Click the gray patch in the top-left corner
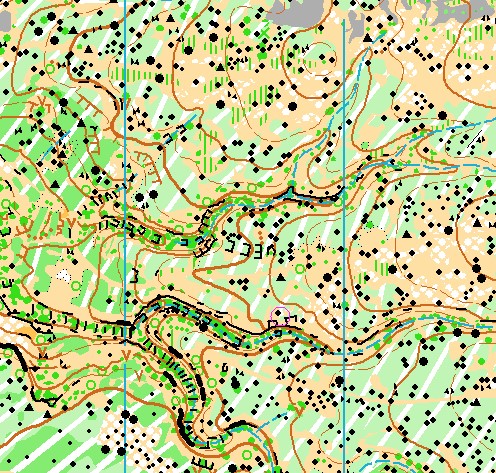496x473 pixels. coord(5,21)
